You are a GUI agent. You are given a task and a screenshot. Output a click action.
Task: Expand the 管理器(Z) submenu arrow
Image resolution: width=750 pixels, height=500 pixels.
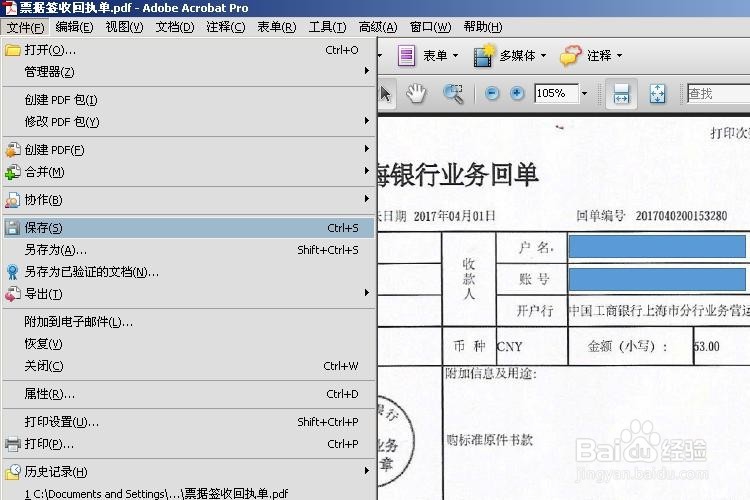pos(366,71)
